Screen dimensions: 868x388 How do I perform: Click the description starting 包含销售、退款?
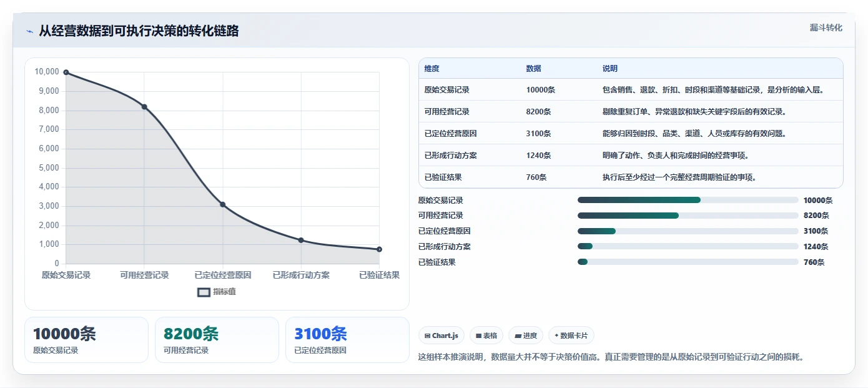pos(713,90)
